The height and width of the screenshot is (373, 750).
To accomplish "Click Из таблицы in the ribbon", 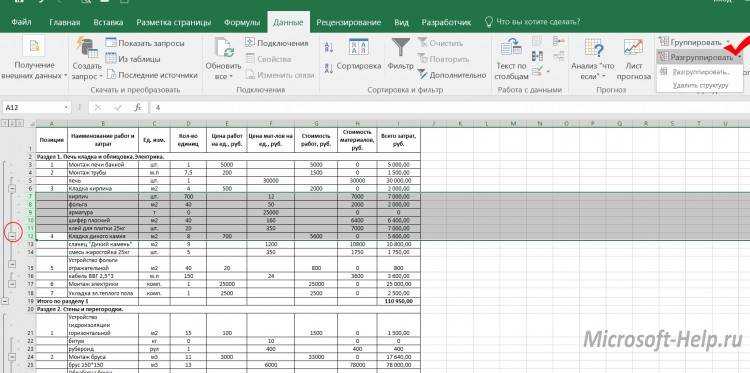I will coord(133,59).
